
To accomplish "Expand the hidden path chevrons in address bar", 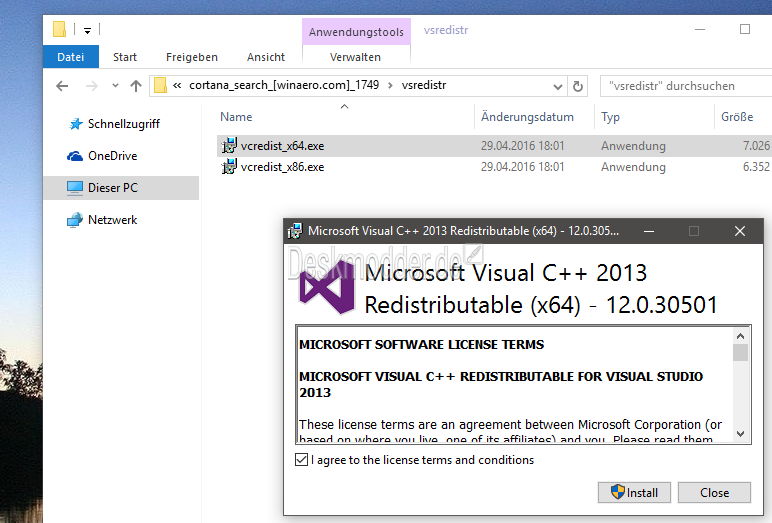I will click(177, 86).
